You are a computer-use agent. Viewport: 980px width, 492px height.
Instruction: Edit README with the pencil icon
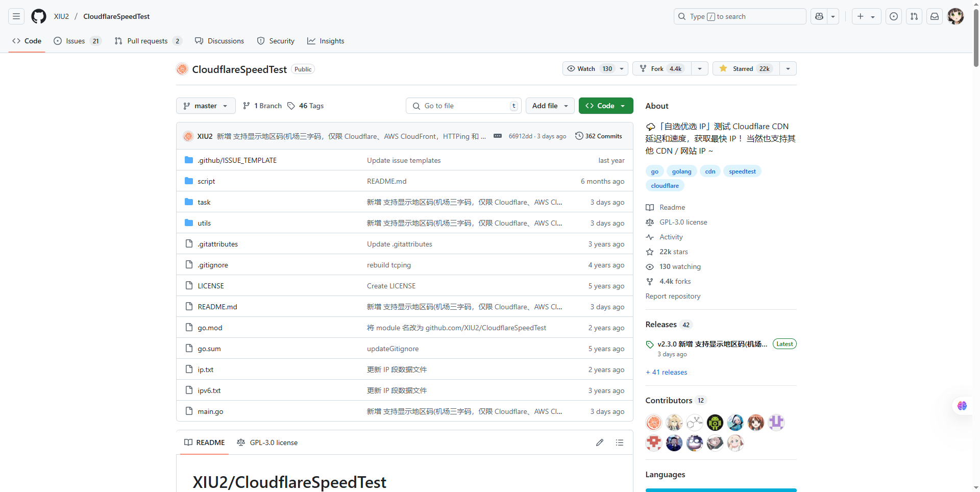[x=600, y=442]
